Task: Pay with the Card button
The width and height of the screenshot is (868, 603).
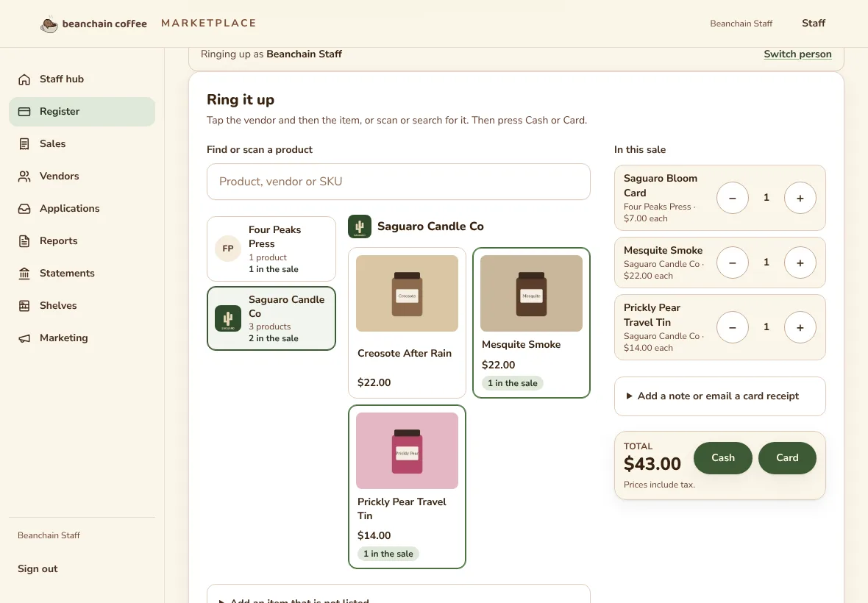Action: pos(786,458)
